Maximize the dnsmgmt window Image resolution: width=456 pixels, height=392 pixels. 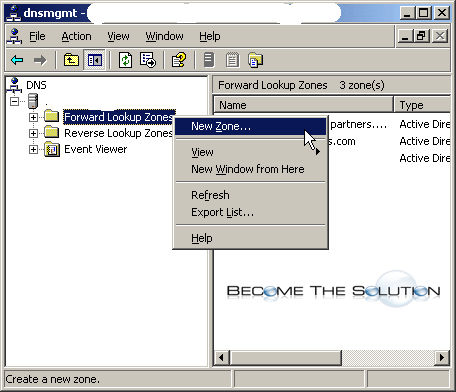click(x=424, y=13)
